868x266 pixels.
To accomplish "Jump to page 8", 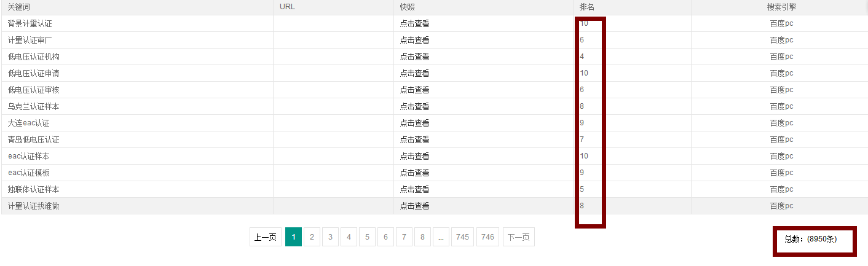I will 422,237.
